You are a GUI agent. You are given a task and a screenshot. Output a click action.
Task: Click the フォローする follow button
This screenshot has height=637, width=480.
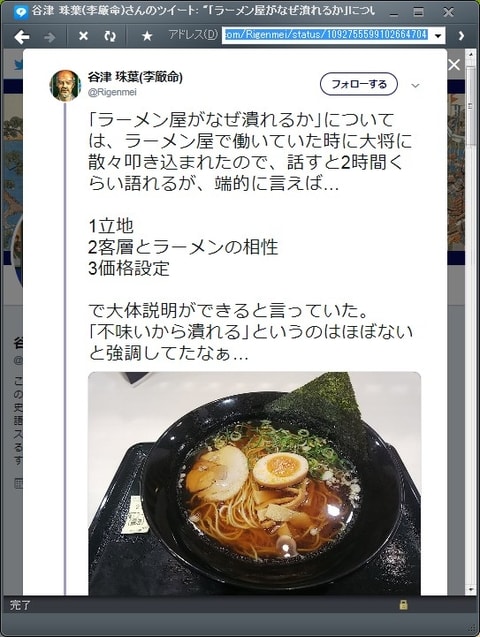point(359,84)
